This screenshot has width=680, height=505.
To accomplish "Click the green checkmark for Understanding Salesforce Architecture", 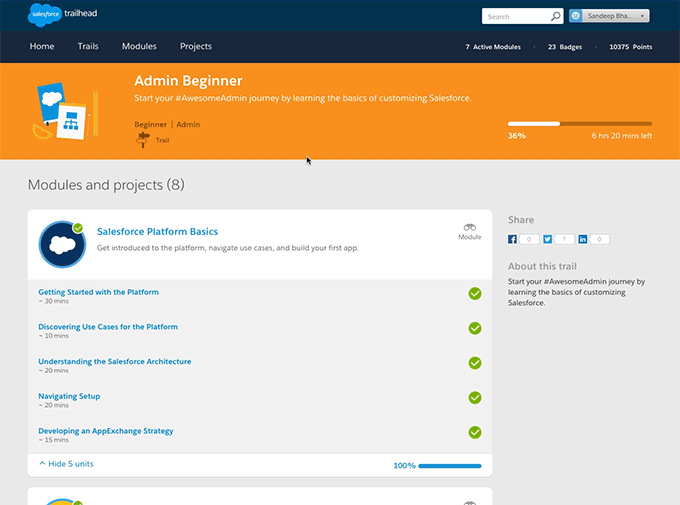I will 475,363.
